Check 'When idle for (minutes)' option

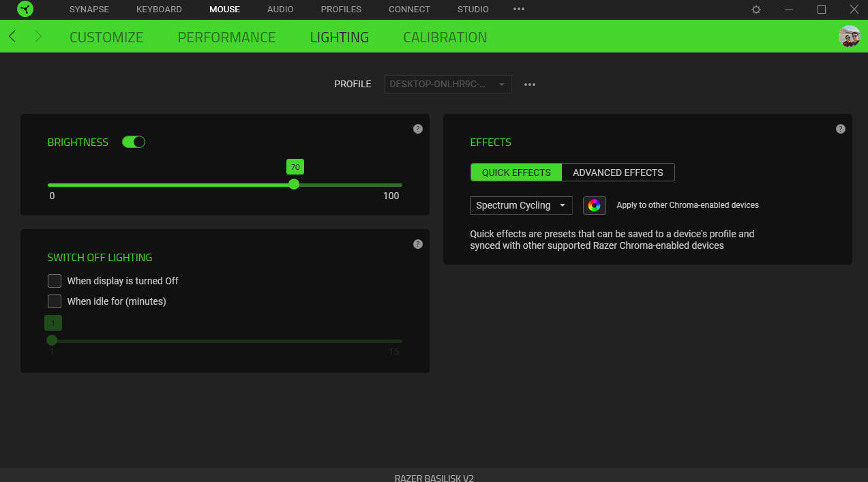55,301
